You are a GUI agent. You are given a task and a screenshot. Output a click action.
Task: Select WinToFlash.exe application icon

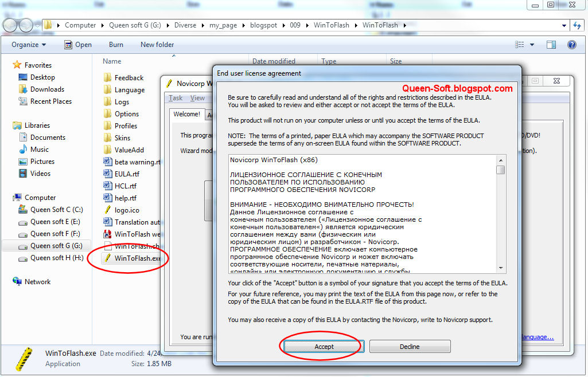(x=108, y=258)
